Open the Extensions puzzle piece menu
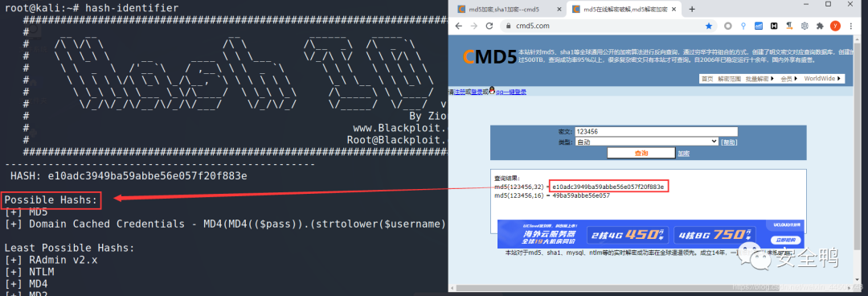The width and height of the screenshot is (868, 296). coord(820,26)
